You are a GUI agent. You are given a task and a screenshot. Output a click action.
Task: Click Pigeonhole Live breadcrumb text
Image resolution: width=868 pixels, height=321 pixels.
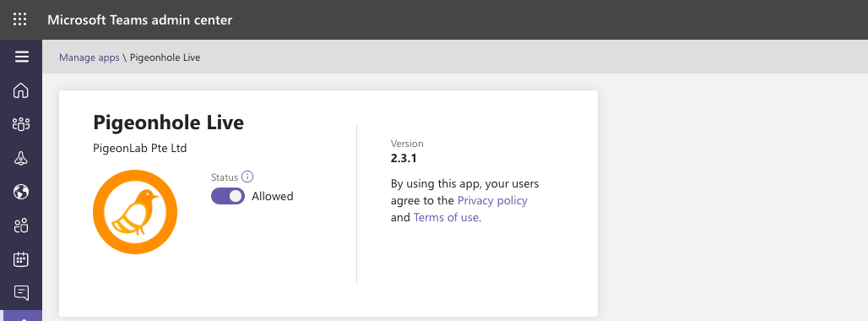click(165, 57)
